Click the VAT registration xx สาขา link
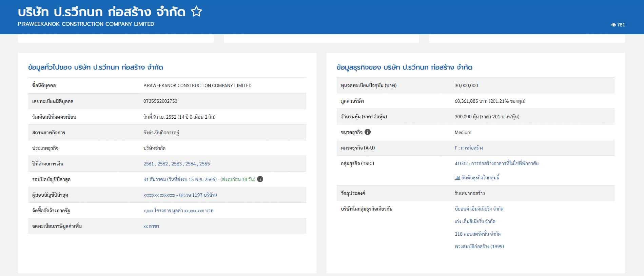The image size is (644, 276). point(151,226)
